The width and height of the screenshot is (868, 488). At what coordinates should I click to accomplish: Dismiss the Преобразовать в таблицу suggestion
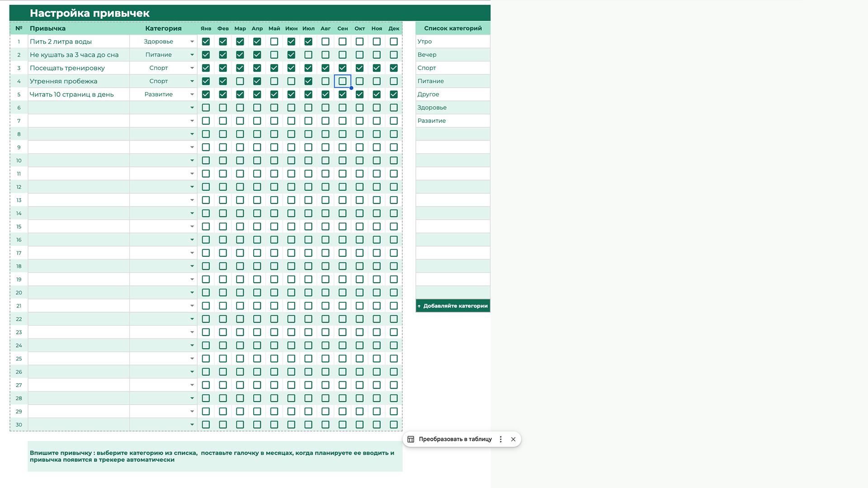click(x=513, y=439)
